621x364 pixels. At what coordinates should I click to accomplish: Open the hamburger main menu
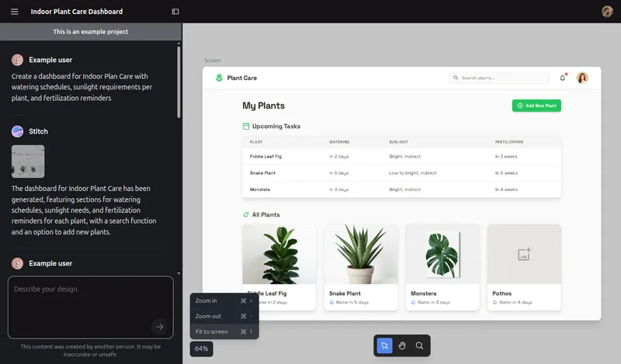coord(14,12)
